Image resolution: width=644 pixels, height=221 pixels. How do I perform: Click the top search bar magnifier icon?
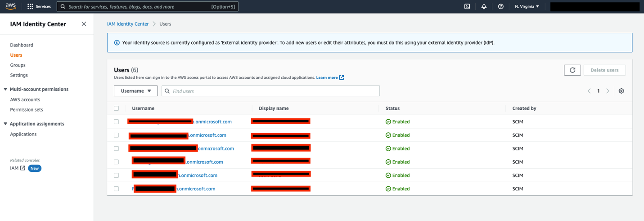pyautogui.click(x=63, y=7)
